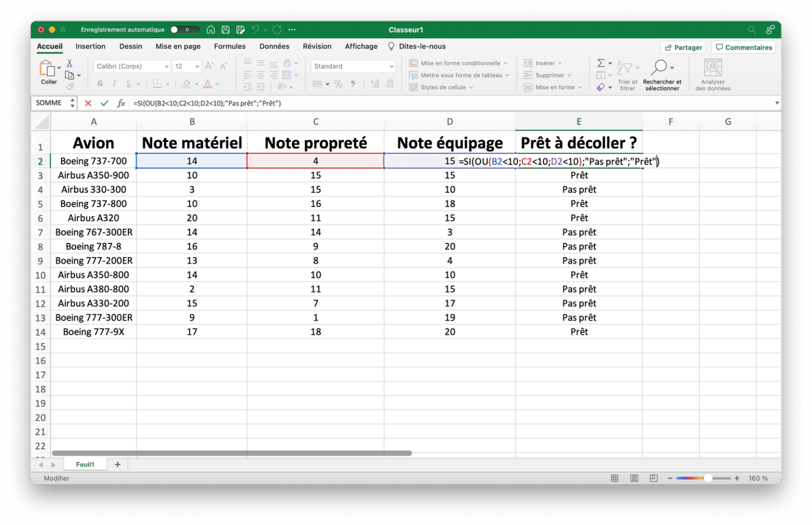Switch to normal grid view in status bar

click(x=614, y=479)
